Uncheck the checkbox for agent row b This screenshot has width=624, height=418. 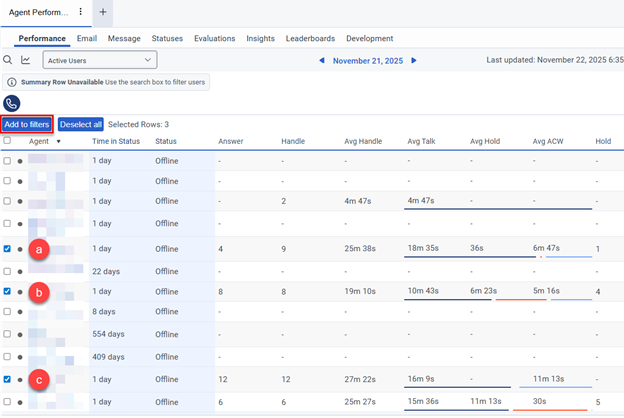(8, 292)
